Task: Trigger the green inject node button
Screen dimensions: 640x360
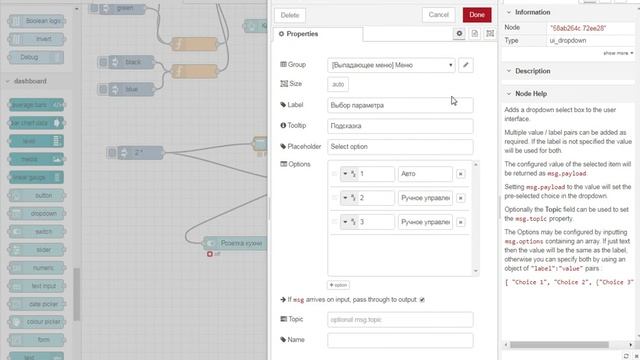Action: pos(94,8)
